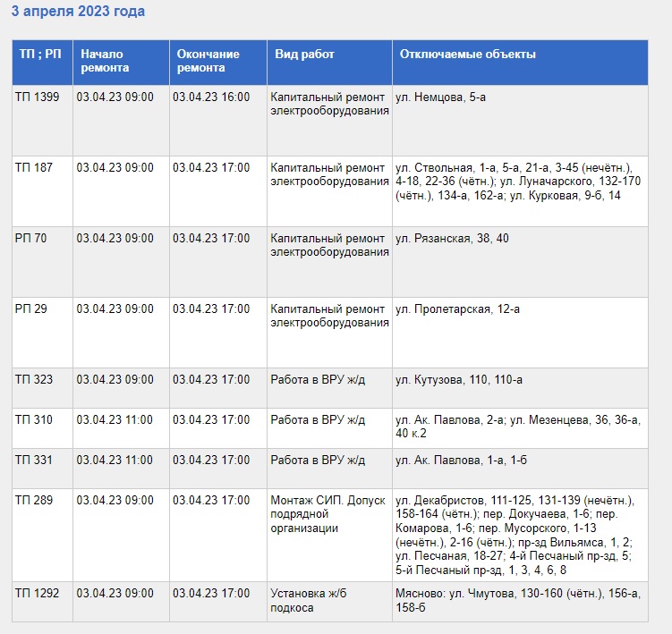
Task: Click the 'Отключаемые объекты' column header
Action: click(468, 55)
